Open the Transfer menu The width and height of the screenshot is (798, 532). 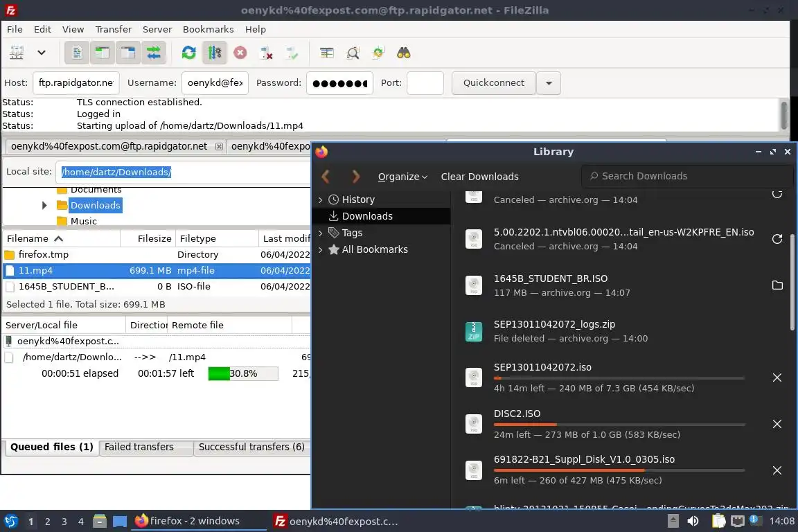click(114, 29)
